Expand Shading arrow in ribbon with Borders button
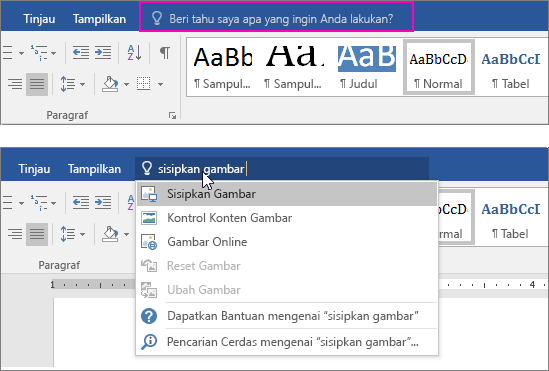This screenshot has width=549, height=371. pyautogui.click(x=126, y=84)
